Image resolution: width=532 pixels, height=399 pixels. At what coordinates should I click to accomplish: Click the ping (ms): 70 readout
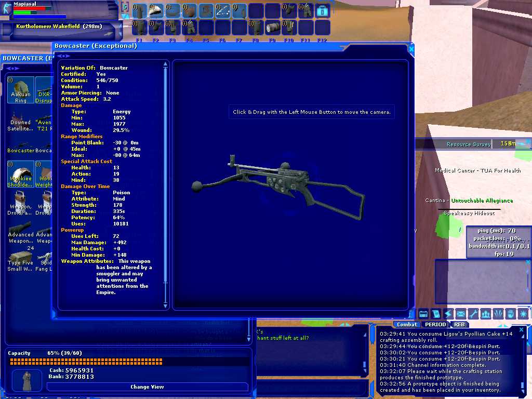pyautogui.click(x=497, y=231)
